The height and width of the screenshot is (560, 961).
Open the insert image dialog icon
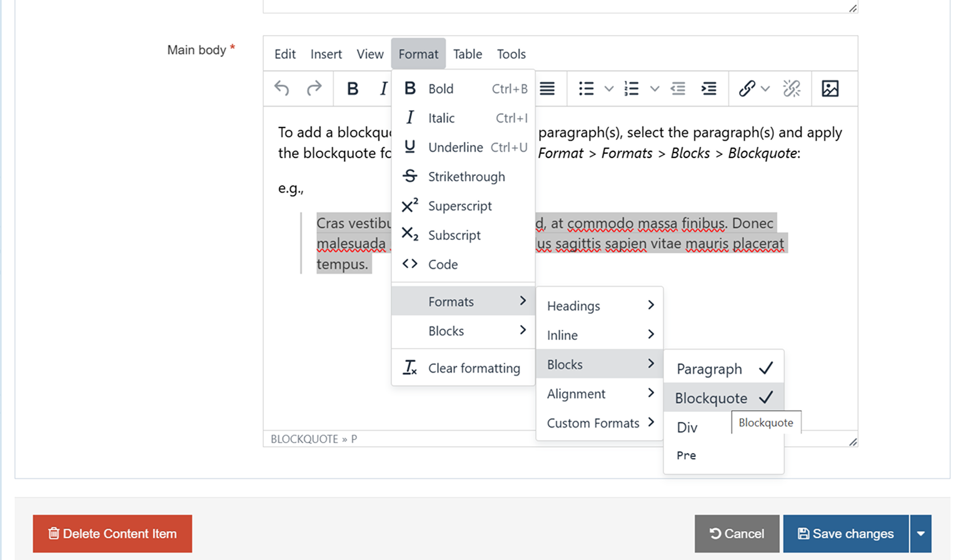click(x=830, y=89)
